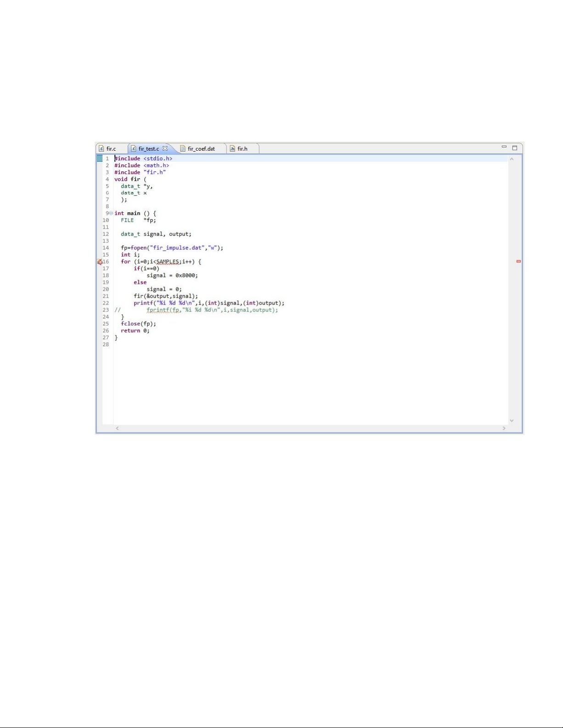Click the fir.h file icon in tab
This screenshot has width=563, height=728.
(233, 149)
